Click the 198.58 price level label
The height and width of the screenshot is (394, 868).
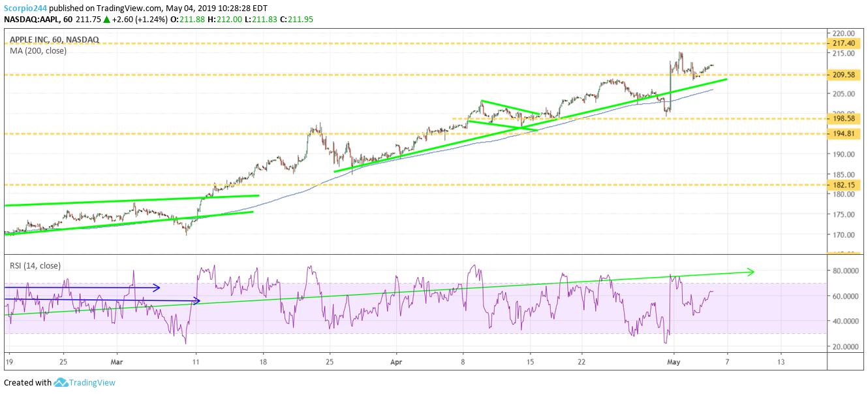pyautogui.click(x=845, y=118)
